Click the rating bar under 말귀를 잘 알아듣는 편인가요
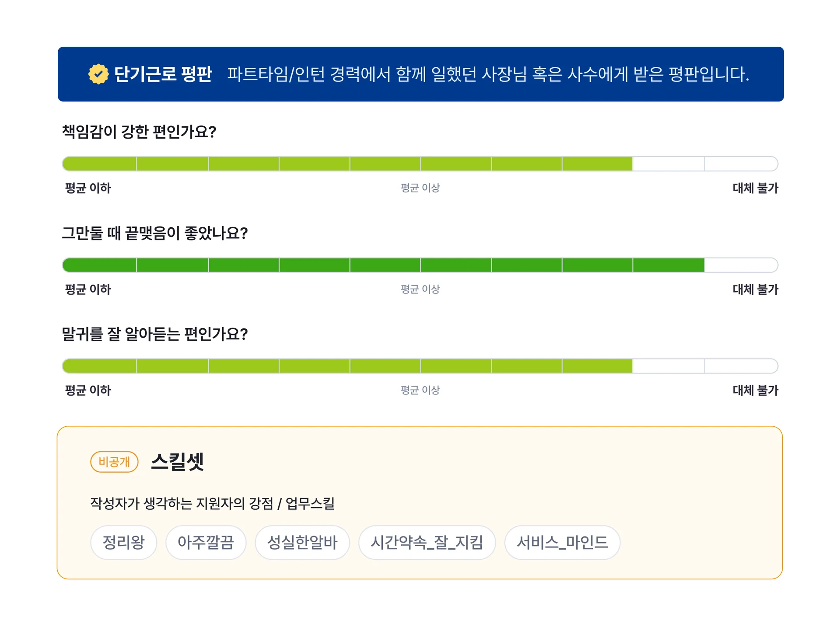The image size is (840, 620). point(350,366)
